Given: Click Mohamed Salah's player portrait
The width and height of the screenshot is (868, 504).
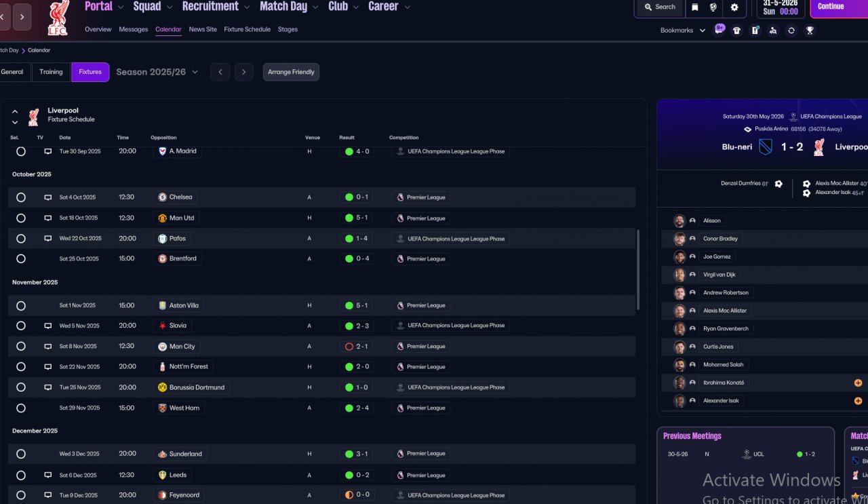Looking at the screenshot, I should coord(679,365).
